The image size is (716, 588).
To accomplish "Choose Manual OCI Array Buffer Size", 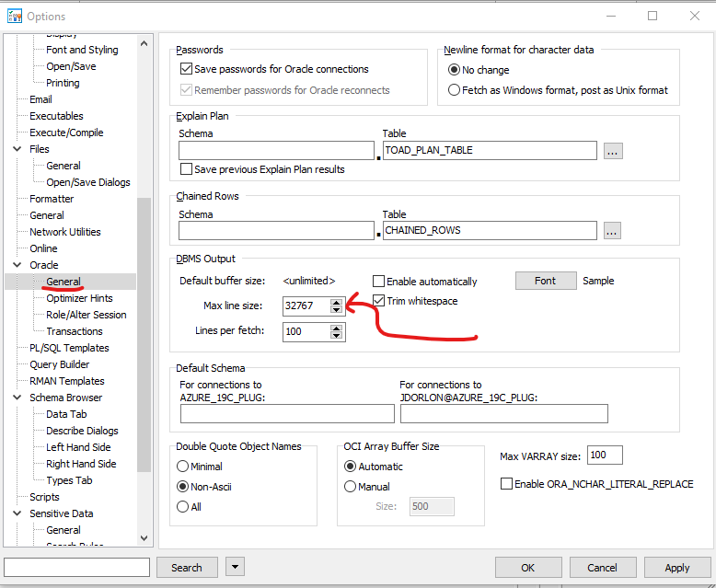I will point(350,487).
